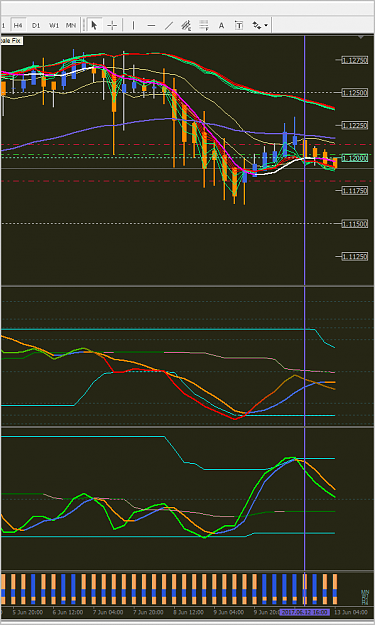Click the arrows objects tool

coord(257,26)
